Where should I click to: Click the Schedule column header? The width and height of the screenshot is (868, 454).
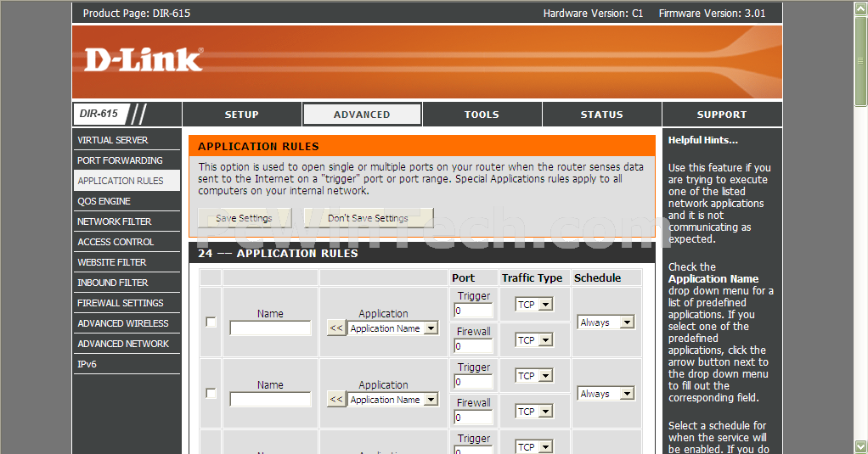click(597, 278)
